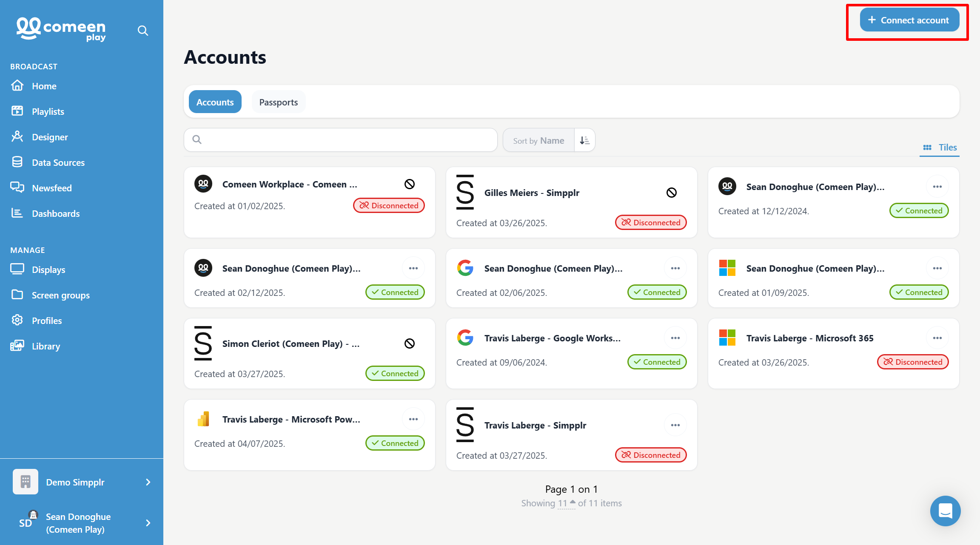
Task: Click Connected badge on Travis Laberge Power BI card
Action: click(395, 443)
